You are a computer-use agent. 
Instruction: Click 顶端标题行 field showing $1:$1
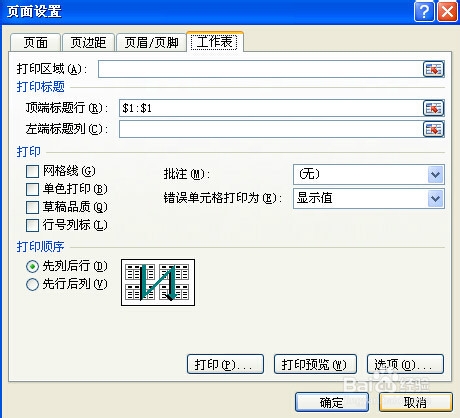click(x=271, y=108)
